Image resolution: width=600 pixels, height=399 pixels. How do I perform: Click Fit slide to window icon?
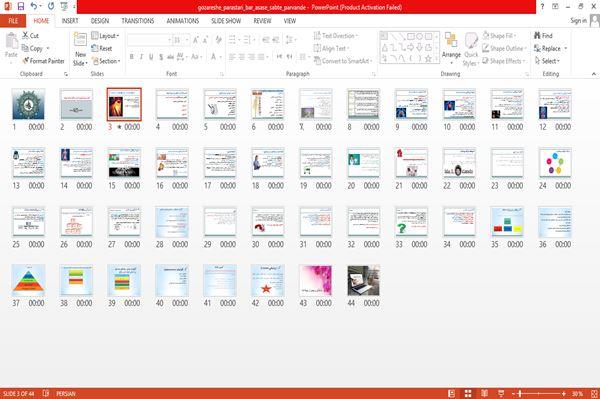click(594, 394)
